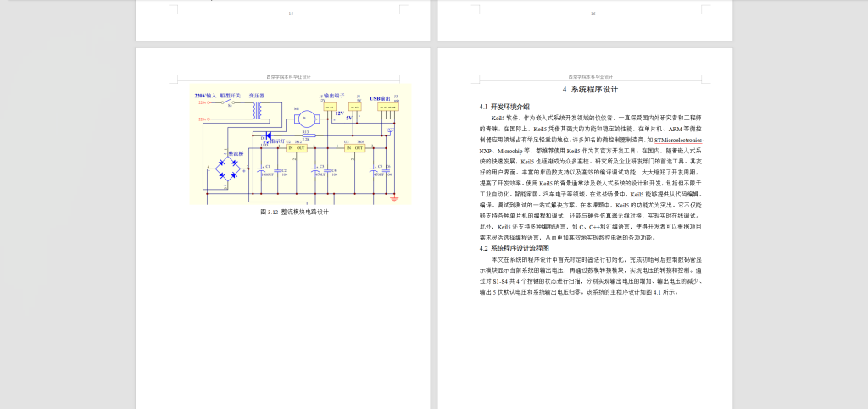Screen dimensions: 868x409
Task: Click the "整流桥" label in the circuit
Action: pyautogui.click(x=236, y=153)
